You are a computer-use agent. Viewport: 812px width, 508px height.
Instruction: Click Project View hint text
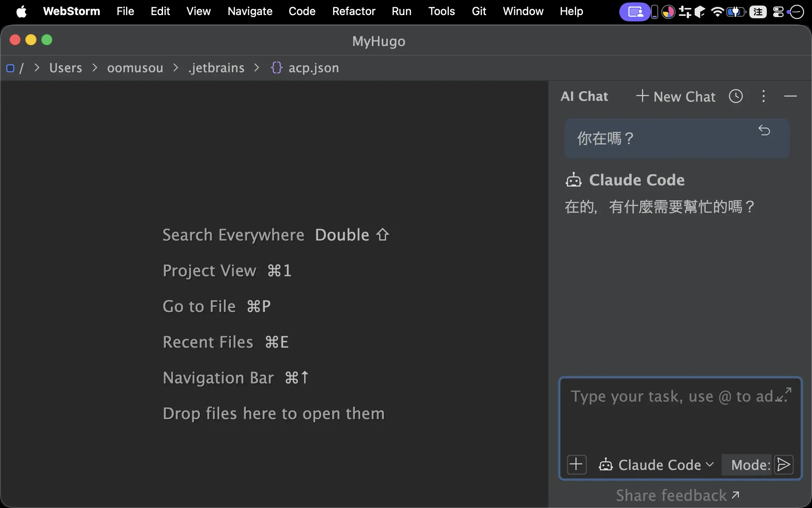pyautogui.click(x=209, y=271)
